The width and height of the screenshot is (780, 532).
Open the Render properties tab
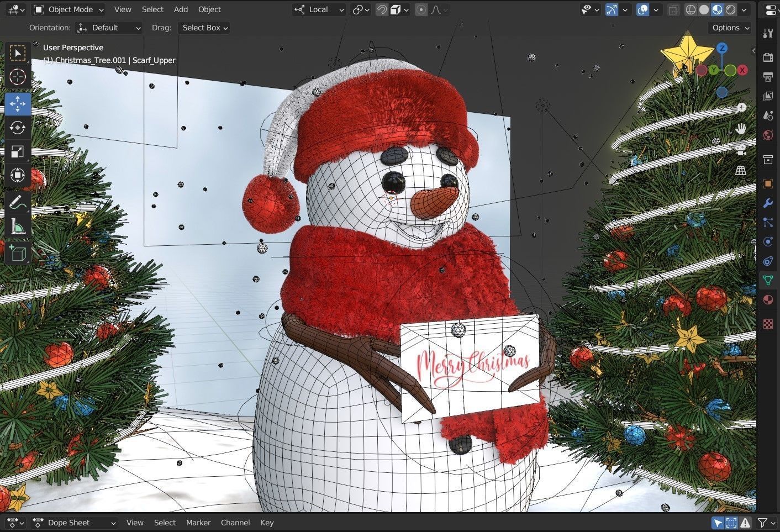[768, 57]
